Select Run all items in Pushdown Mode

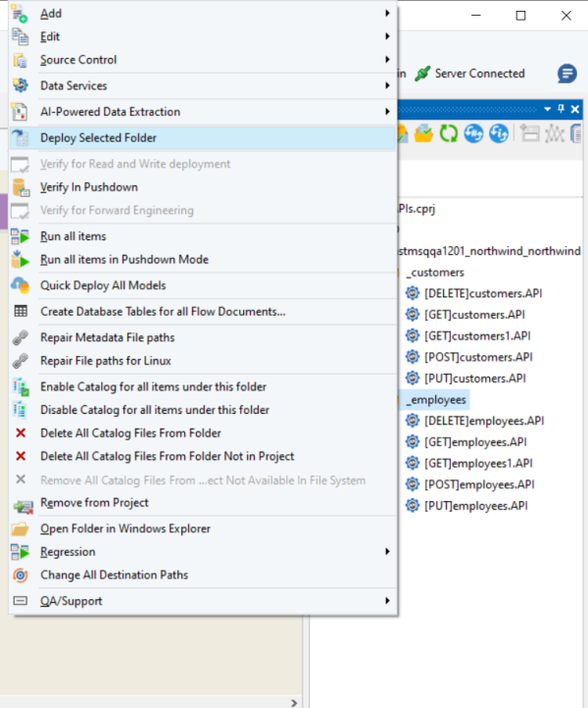123,260
